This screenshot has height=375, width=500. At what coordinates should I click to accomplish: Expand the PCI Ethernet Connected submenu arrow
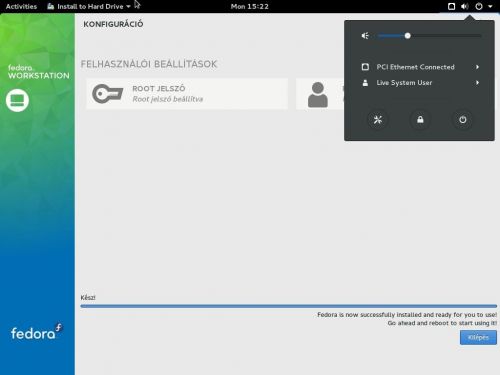click(x=477, y=67)
